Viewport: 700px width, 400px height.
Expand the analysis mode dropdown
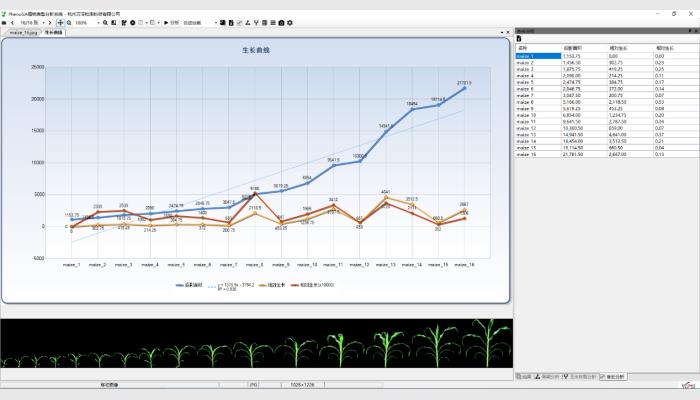point(200,22)
